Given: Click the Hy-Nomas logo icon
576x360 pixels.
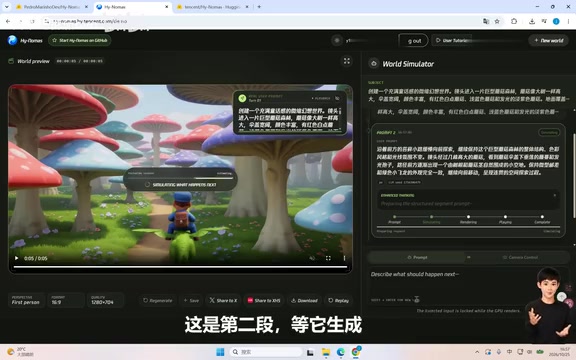Looking at the screenshot, I should coord(12,40).
